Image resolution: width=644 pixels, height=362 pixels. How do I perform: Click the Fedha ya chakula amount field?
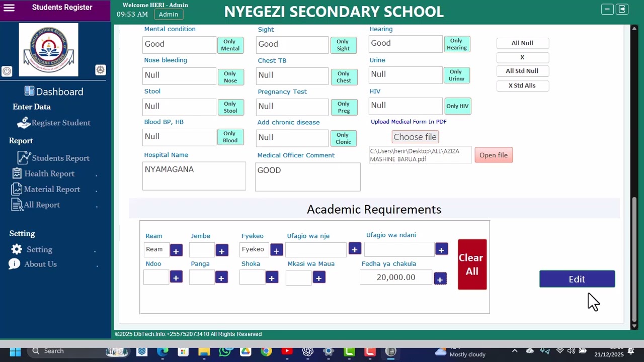click(396, 277)
